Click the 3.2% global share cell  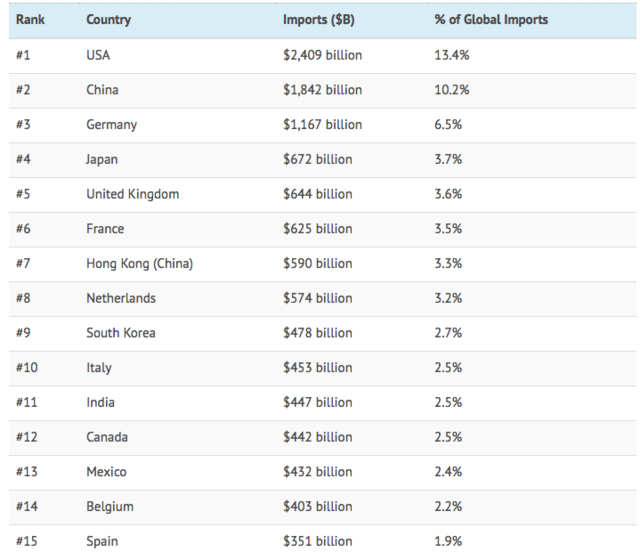(448, 298)
